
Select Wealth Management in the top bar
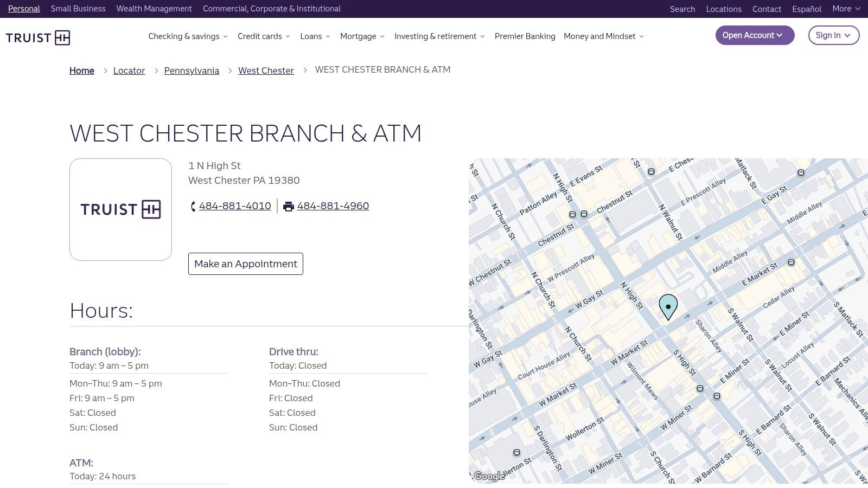pos(154,9)
